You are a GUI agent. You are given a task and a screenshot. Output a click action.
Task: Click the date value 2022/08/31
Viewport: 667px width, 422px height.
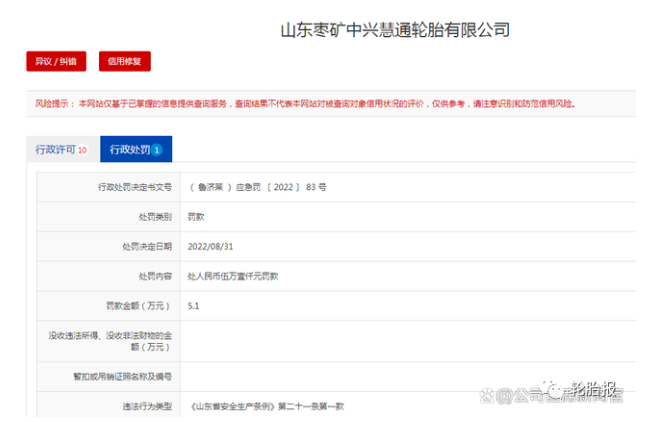pyautogui.click(x=211, y=247)
